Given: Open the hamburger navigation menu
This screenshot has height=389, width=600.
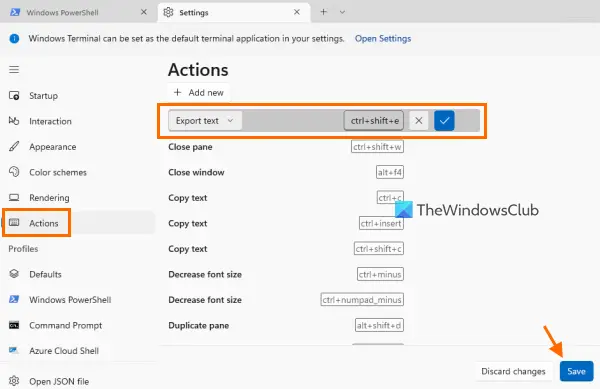Looking at the screenshot, I should (14, 70).
